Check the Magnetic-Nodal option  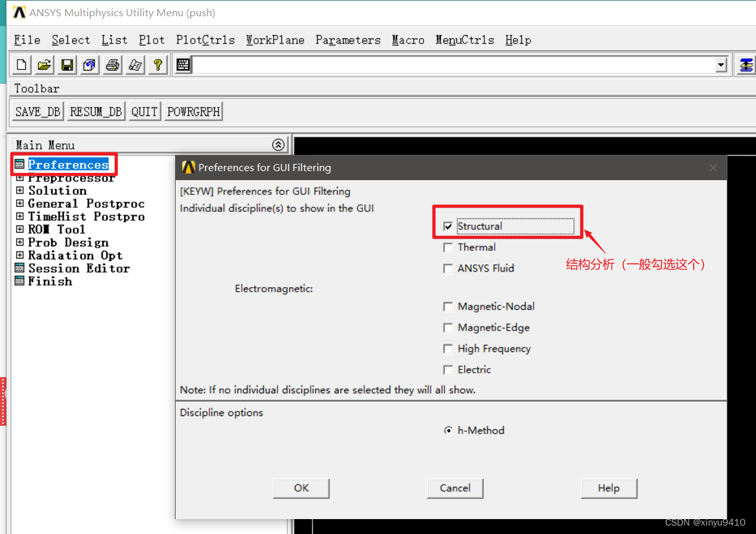pos(448,307)
